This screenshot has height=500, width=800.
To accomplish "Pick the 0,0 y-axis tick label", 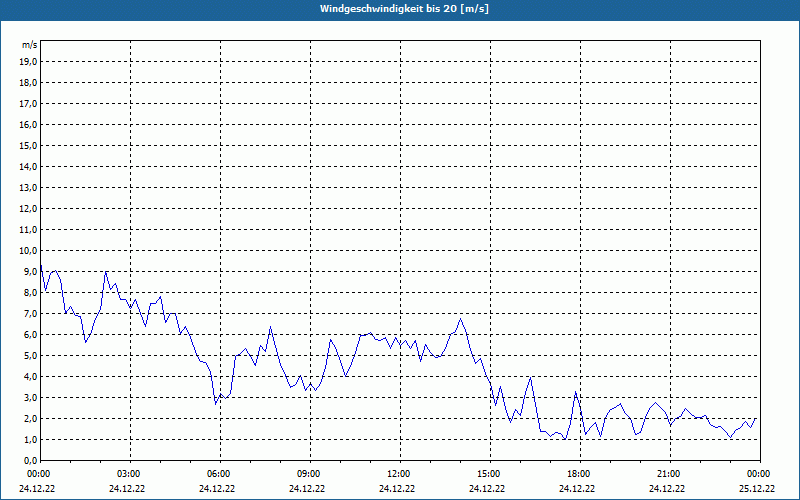I will tap(30, 460).
